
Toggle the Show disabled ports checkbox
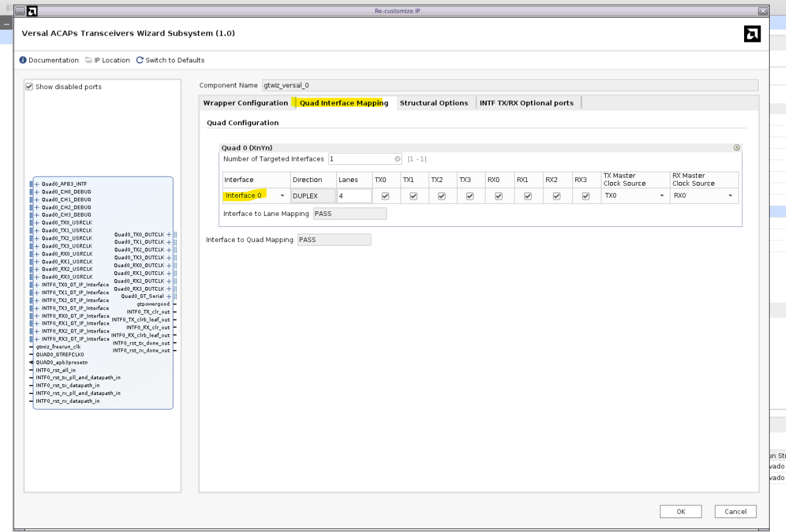tap(30, 87)
